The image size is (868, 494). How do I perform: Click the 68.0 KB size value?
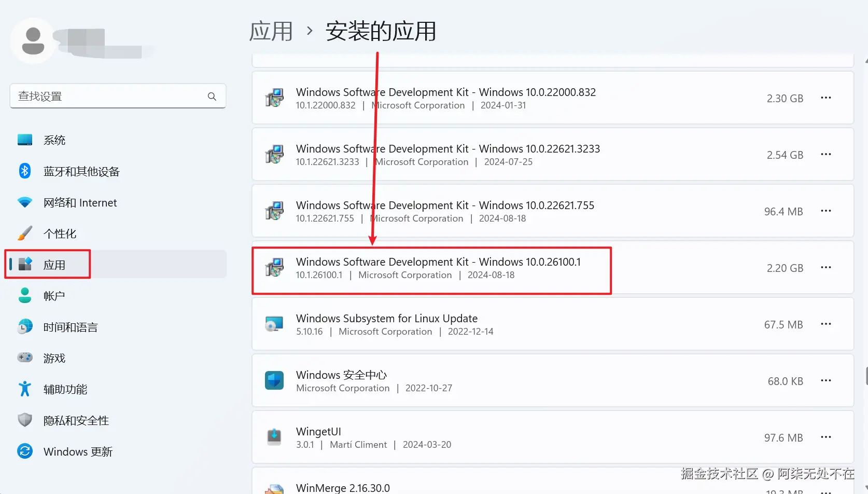786,381
